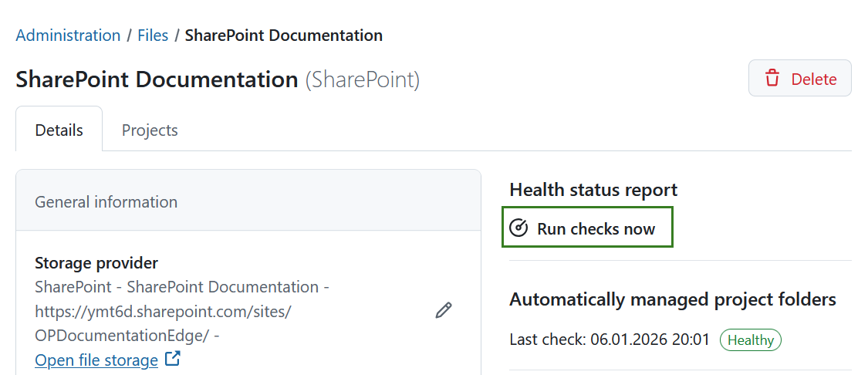Select the ymt6d.sharepoint.com URL text
Screen dimensions: 868x375
point(163,323)
